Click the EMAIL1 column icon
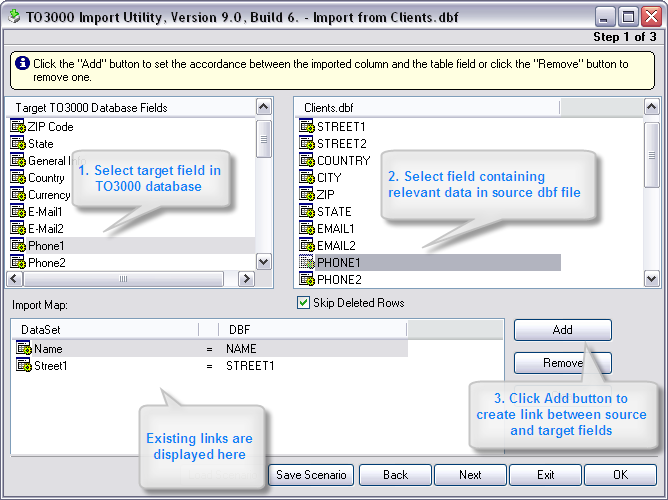Image resolution: width=668 pixels, height=500 pixels. pyautogui.click(x=307, y=229)
